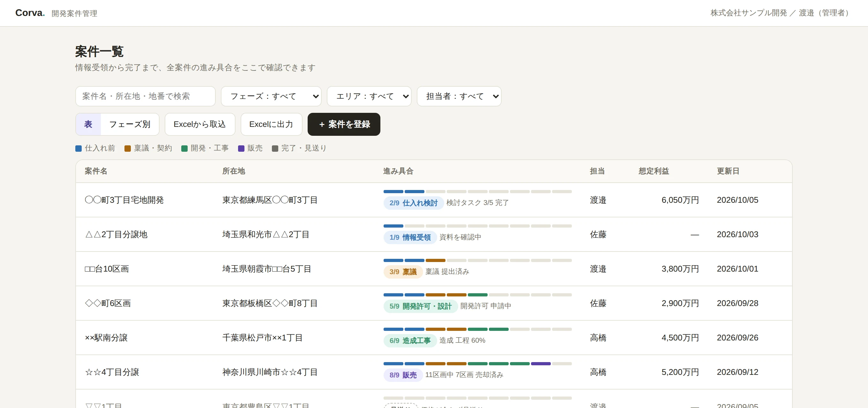
Task: Open the △△2丁目分譲地 project row
Action: (x=434, y=234)
